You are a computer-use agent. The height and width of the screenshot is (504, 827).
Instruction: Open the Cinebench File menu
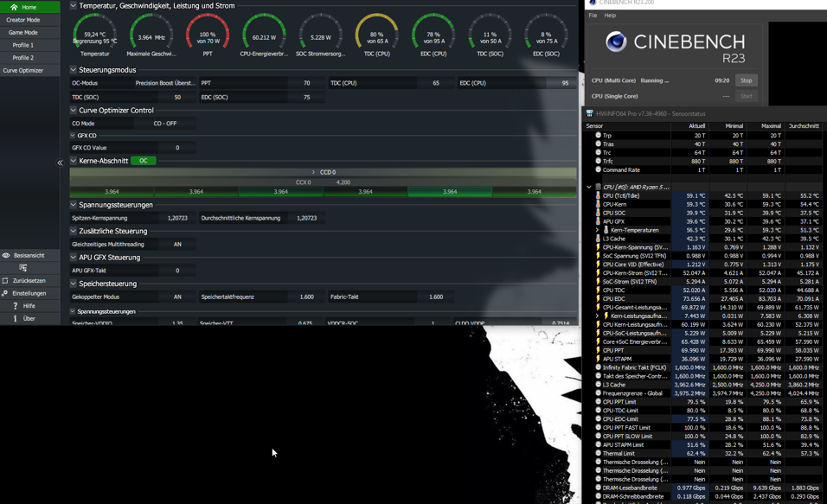coord(593,16)
